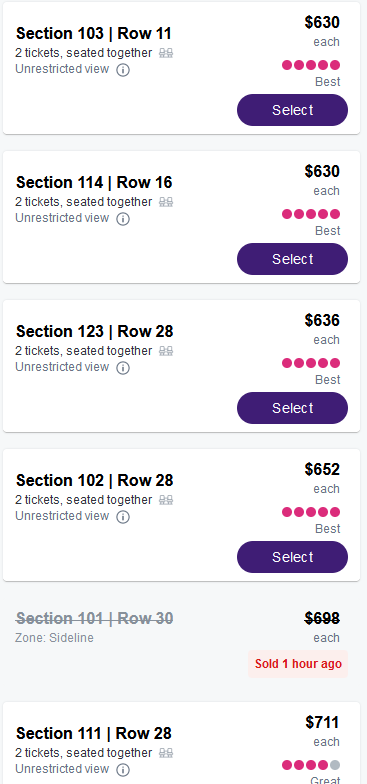367x784 pixels.
Task: Click seated-together seats icon in Section 103 listing
Action: point(166,53)
